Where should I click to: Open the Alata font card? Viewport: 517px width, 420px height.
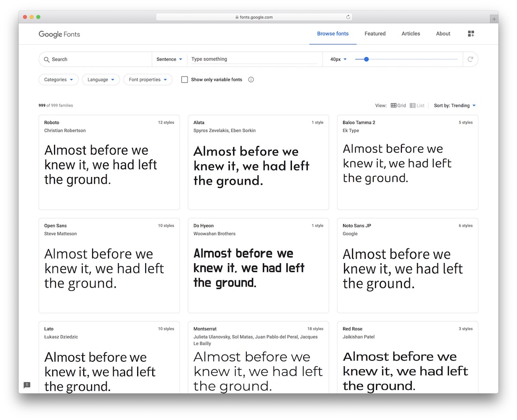point(258,162)
